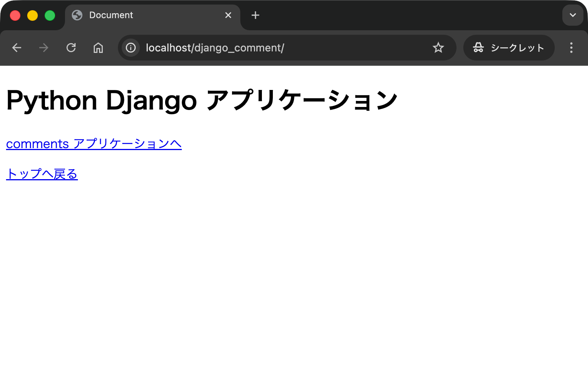
Task: Click the back navigation arrow
Action: point(16,48)
